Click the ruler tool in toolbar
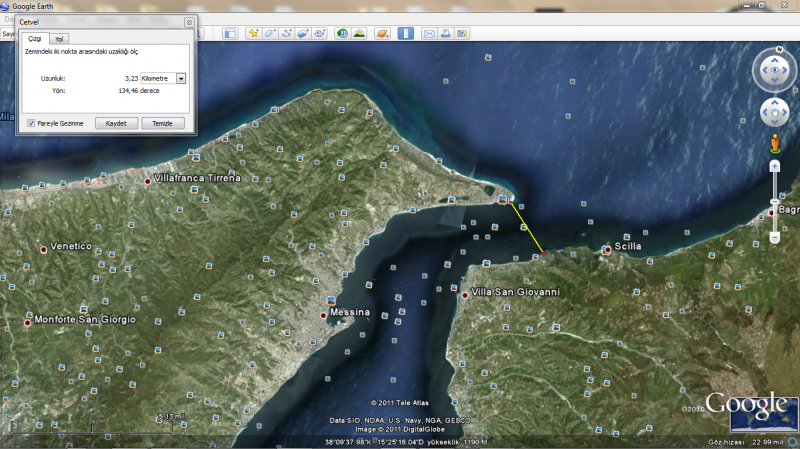The image size is (800, 449). click(x=406, y=33)
